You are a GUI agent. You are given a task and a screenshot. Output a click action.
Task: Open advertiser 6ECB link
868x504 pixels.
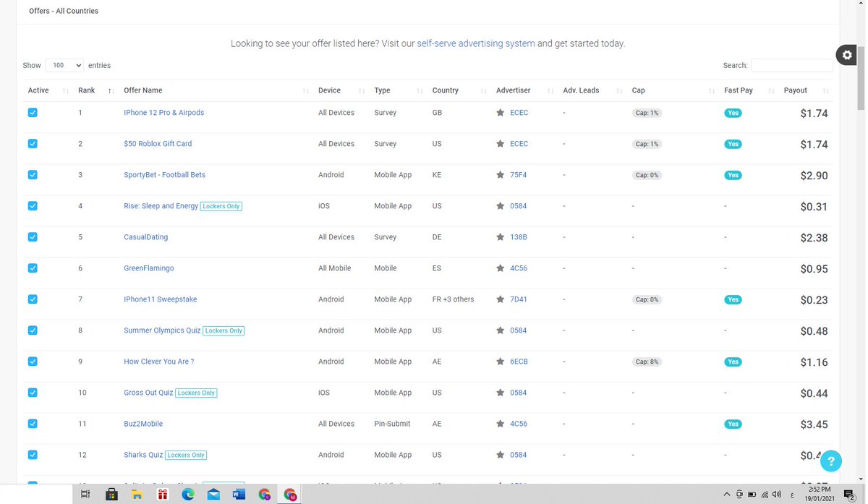519,362
